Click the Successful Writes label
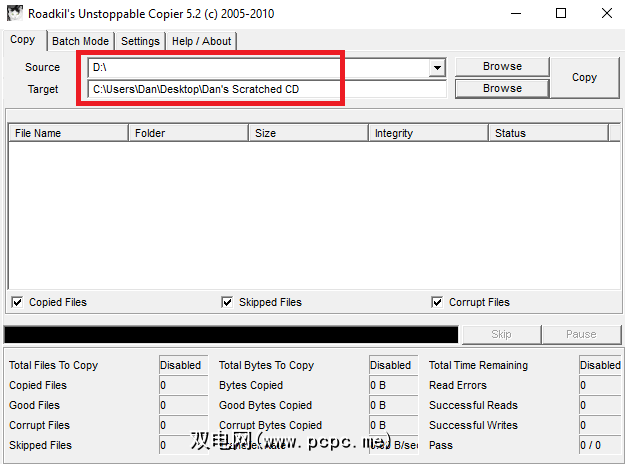Image resolution: width=625 pixels, height=464 pixels. point(473,425)
